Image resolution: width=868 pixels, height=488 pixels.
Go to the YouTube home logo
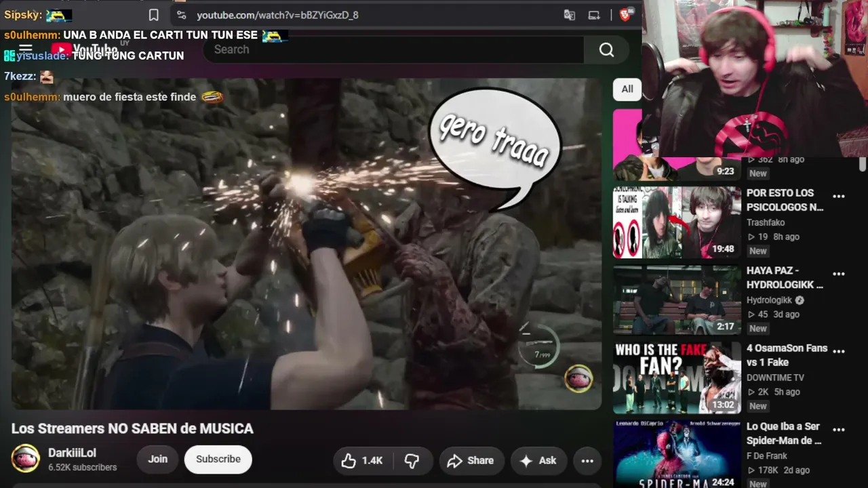tap(84, 49)
